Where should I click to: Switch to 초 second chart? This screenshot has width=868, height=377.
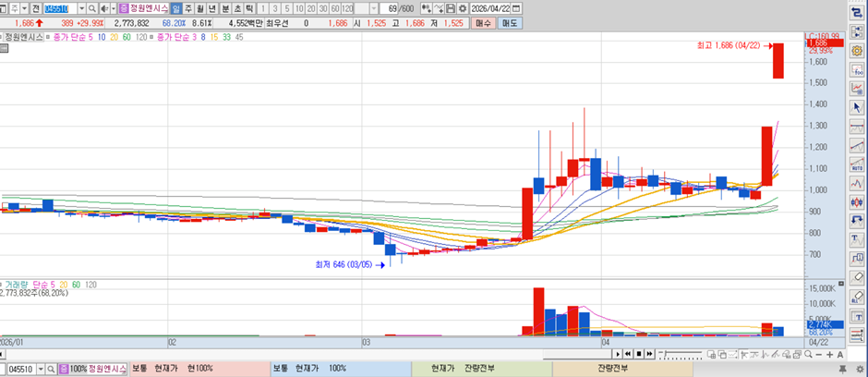point(238,9)
